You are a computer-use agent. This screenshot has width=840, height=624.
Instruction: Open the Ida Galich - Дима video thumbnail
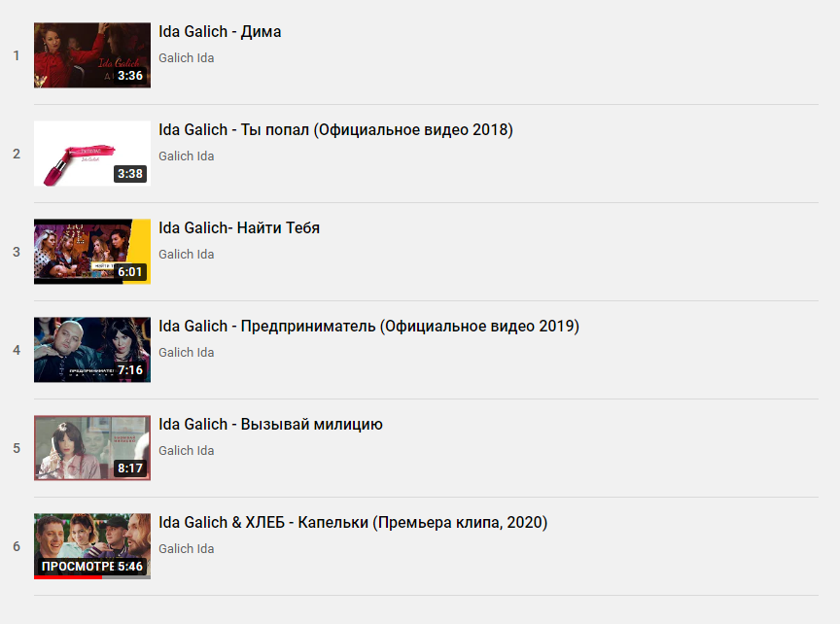[x=92, y=55]
